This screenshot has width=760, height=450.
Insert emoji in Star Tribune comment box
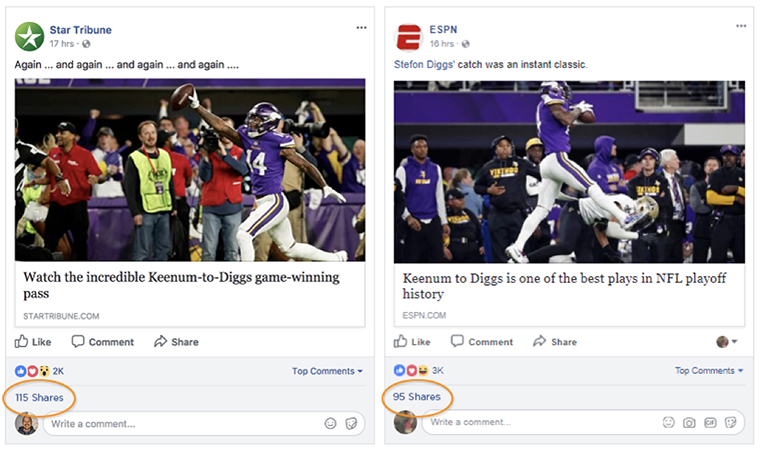pos(331,424)
